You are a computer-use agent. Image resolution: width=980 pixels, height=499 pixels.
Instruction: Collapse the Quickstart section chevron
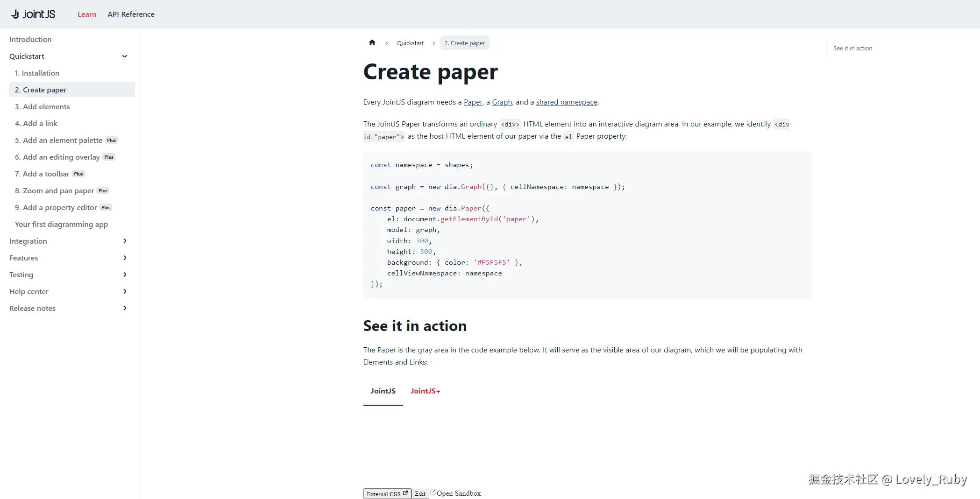[125, 56]
